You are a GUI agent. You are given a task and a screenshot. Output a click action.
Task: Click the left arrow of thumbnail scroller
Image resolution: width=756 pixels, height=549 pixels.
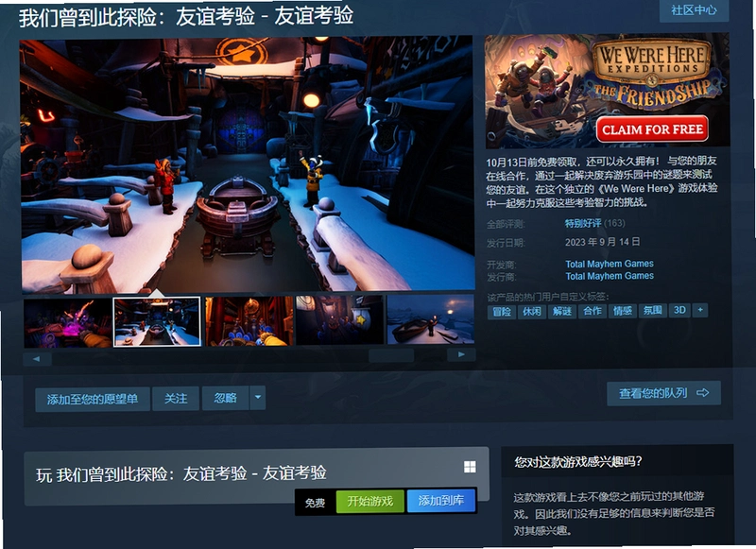click(37, 359)
